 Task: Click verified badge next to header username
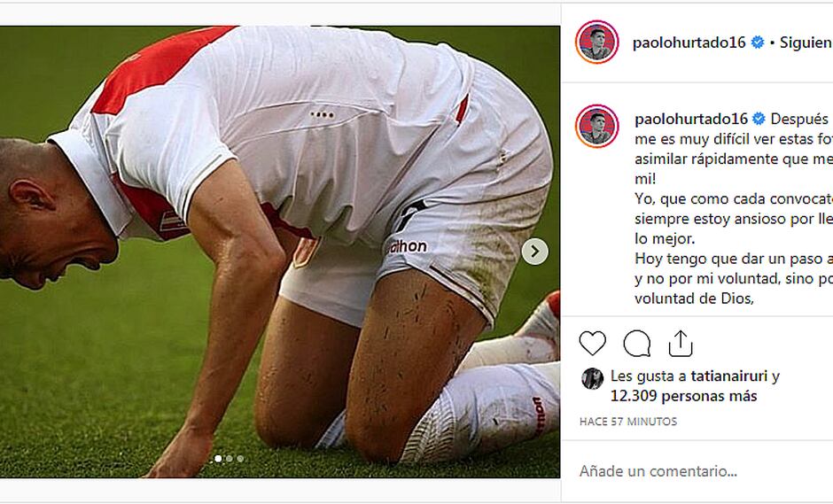(x=758, y=43)
